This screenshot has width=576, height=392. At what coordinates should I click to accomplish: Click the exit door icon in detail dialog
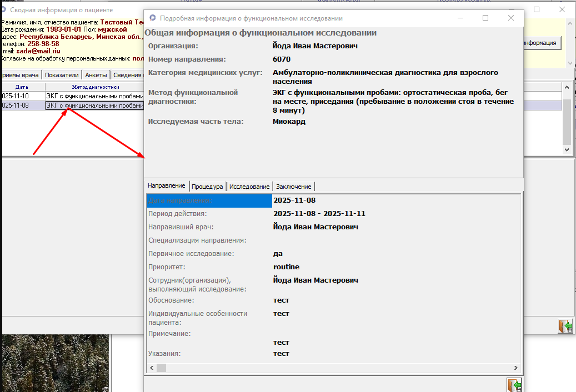pyautogui.click(x=514, y=385)
